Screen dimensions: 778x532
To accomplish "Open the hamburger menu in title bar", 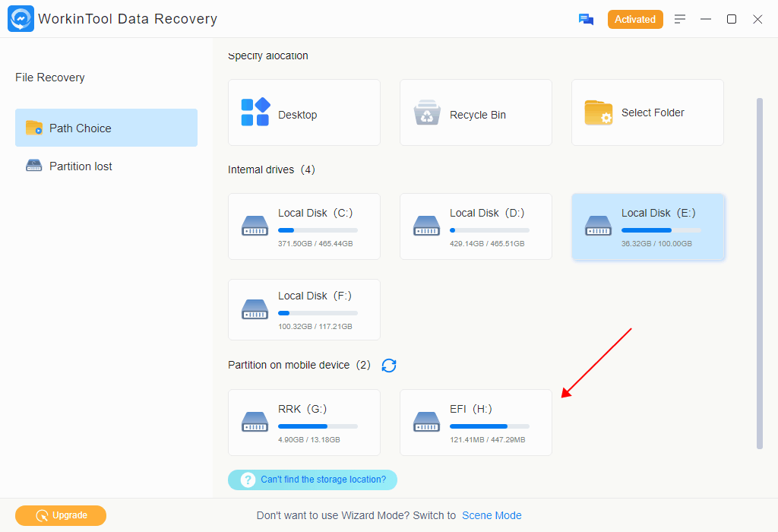I will click(680, 19).
